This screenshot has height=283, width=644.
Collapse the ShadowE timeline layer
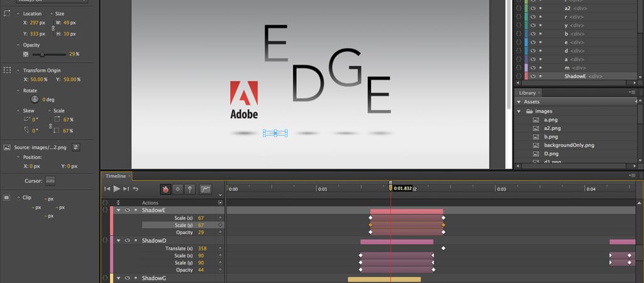pos(118,210)
